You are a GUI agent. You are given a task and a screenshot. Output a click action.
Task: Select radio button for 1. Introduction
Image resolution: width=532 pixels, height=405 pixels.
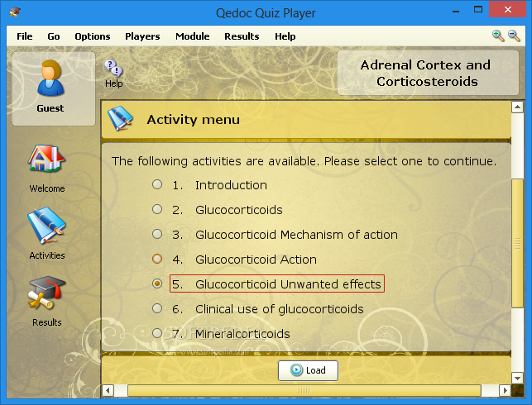[157, 184]
